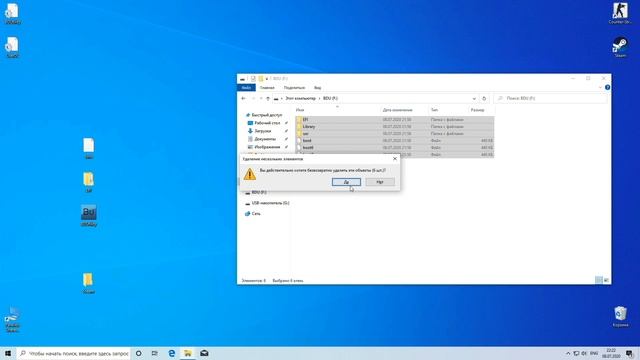Click the yellow warning triangle icon
Screen dimensions: 640x360
[x=249, y=174]
